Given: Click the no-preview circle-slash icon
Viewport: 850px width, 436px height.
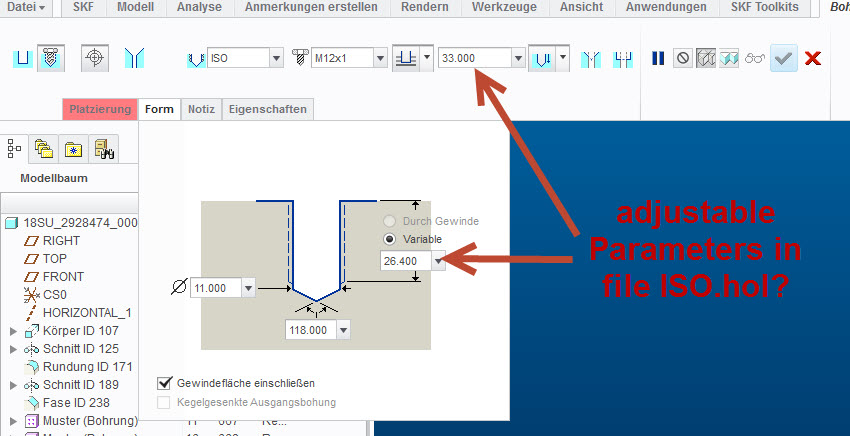Looking at the screenshot, I should coord(683,58).
